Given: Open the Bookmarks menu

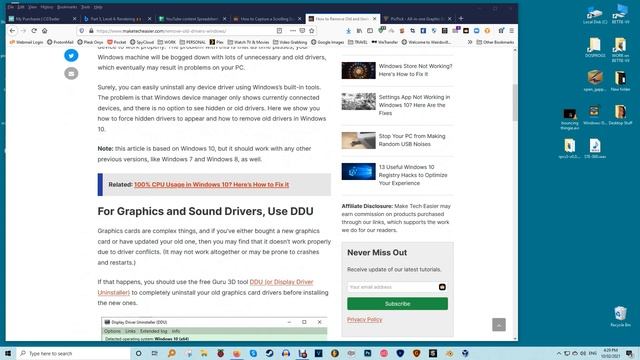Looking at the screenshot, I should coord(67,7).
